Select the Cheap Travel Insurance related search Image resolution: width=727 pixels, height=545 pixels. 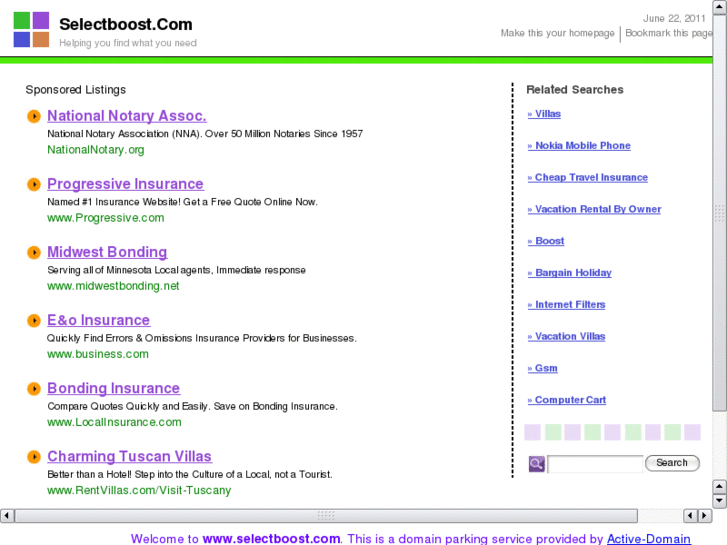[588, 178]
